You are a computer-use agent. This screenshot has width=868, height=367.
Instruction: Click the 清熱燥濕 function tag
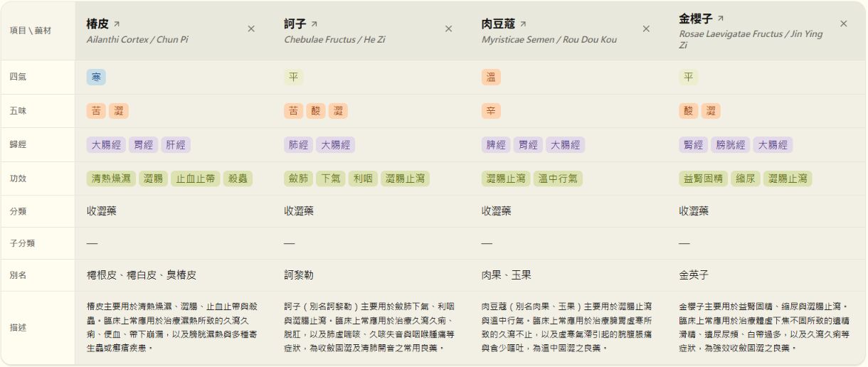[111, 179]
